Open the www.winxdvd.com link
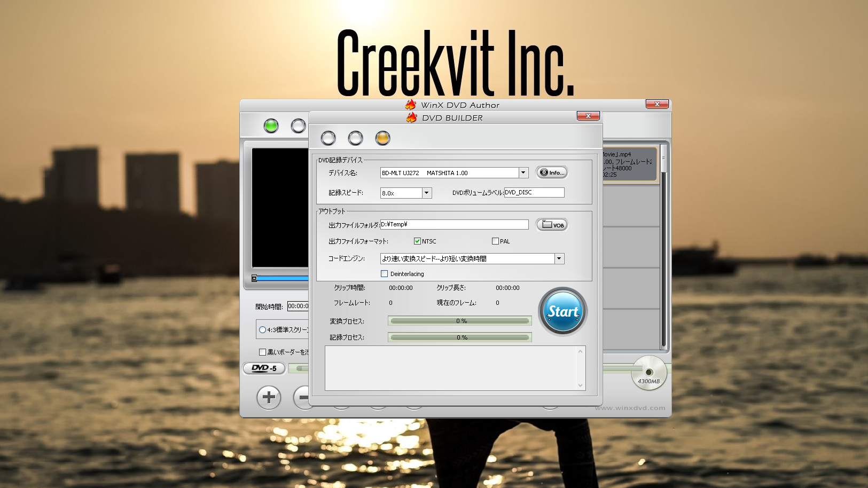868x488 pixels. tap(630, 408)
